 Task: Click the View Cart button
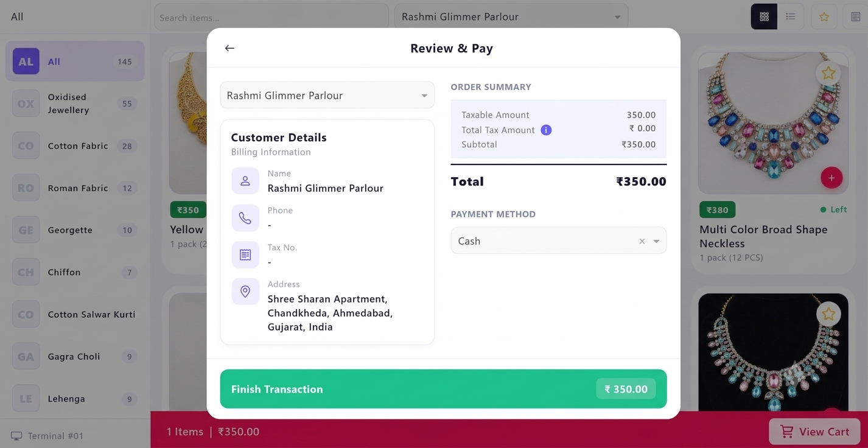tap(814, 432)
